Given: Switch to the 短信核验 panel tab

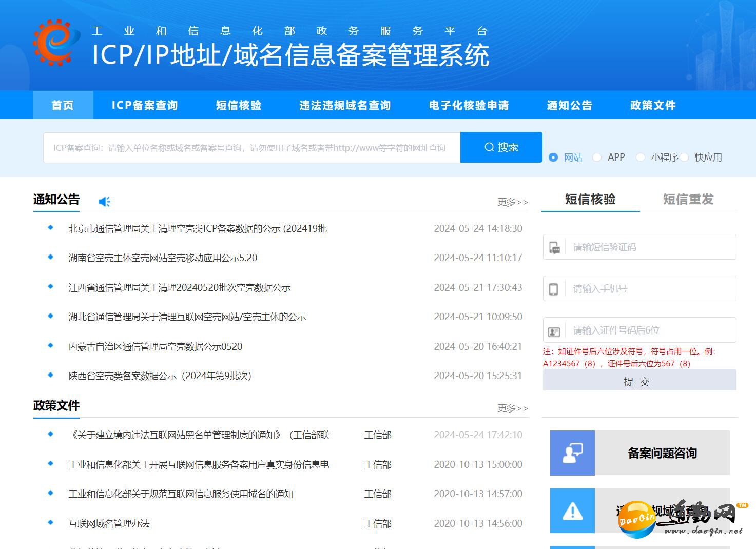Looking at the screenshot, I should coord(590,199).
